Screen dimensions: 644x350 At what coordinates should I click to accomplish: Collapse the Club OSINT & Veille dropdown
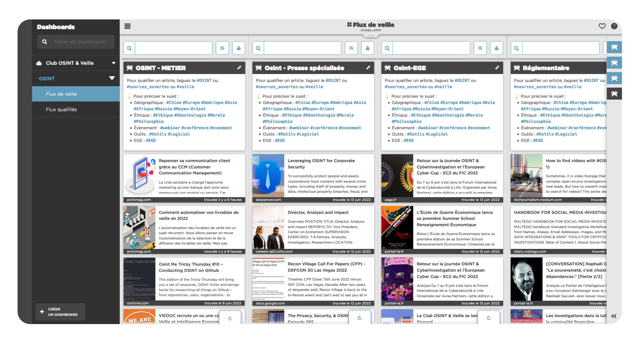point(114,63)
